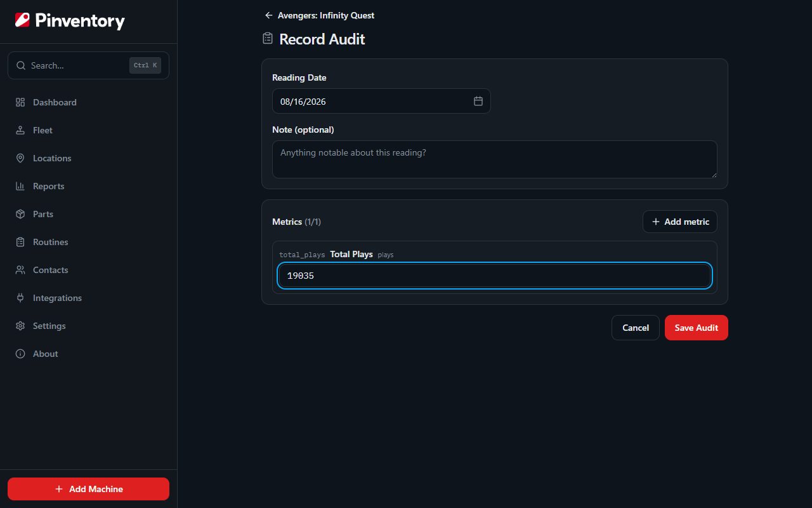Click the Note (optional) label
The image size is (812, 508).
click(x=303, y=130)
